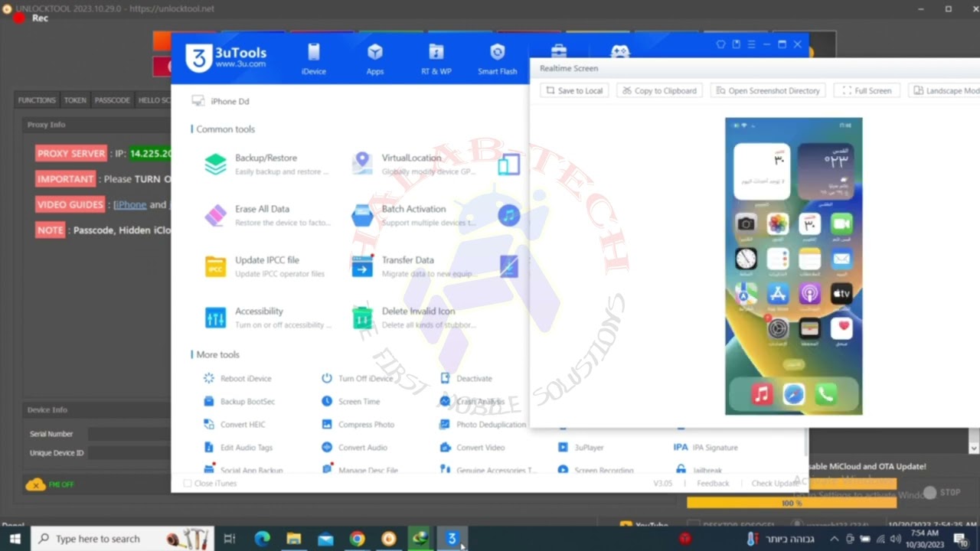Click Reboot iDevice
Image resolution: width=980 pixels, height=551 pixels.
pyautogui.click(x=237, y=378)
